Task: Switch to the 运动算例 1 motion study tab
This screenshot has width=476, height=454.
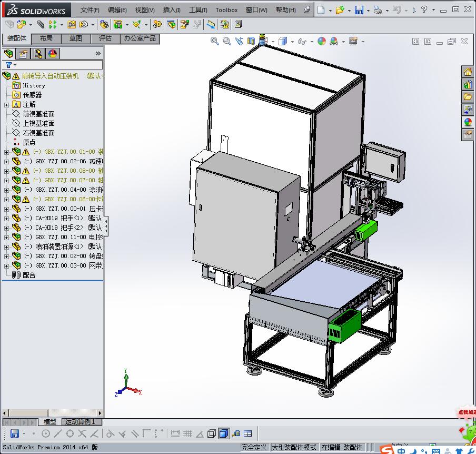Action: tap(80, 422)
